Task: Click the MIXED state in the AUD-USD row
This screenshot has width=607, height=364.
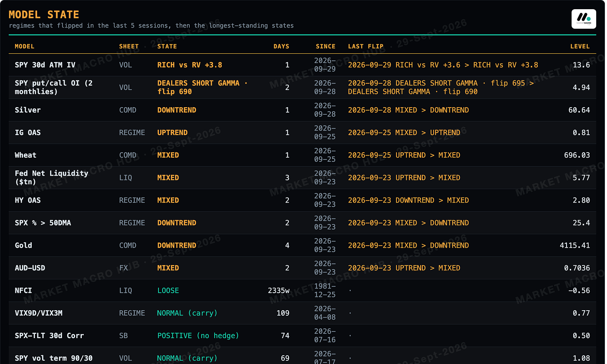Action: click(168, 268)
